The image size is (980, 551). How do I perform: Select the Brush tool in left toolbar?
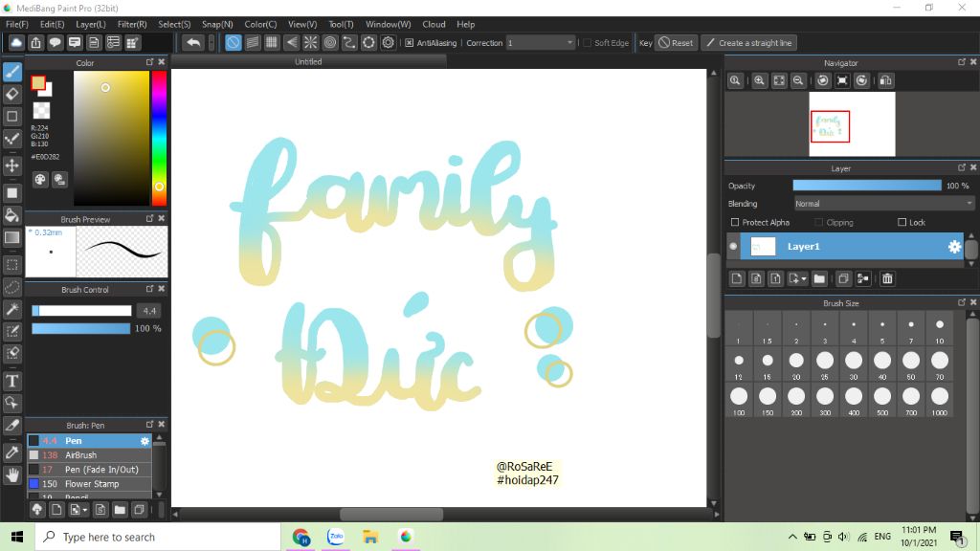11,71
